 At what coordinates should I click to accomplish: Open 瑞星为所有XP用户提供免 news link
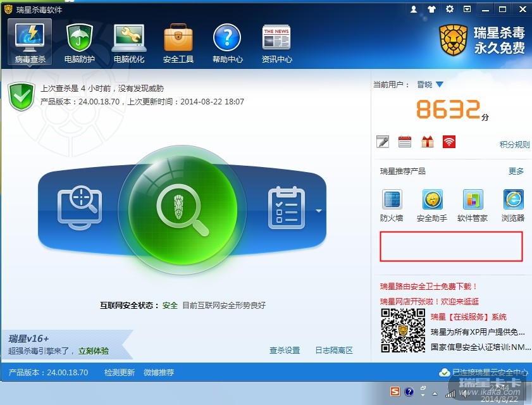pos(478,332)
